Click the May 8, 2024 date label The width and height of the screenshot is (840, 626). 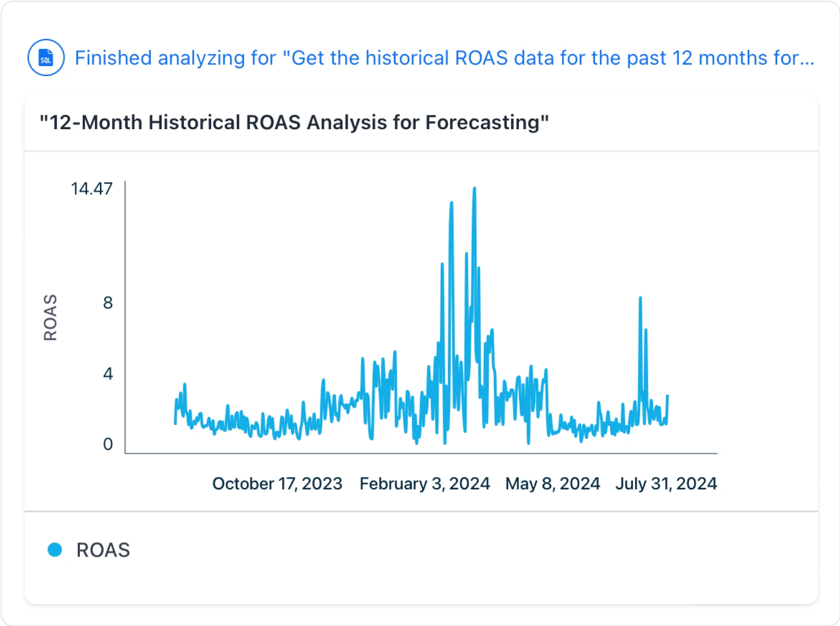552,484
